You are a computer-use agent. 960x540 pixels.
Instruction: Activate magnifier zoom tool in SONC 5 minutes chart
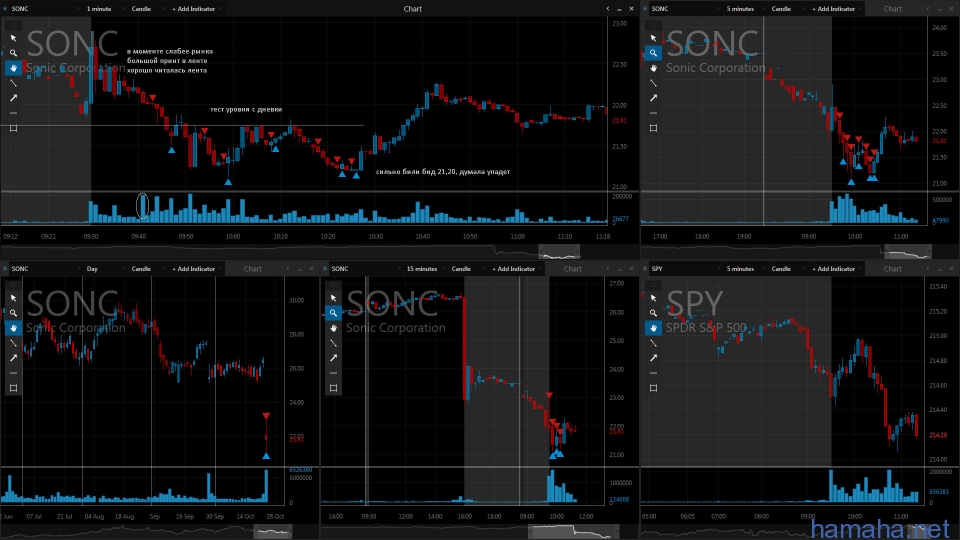(653, 53)
